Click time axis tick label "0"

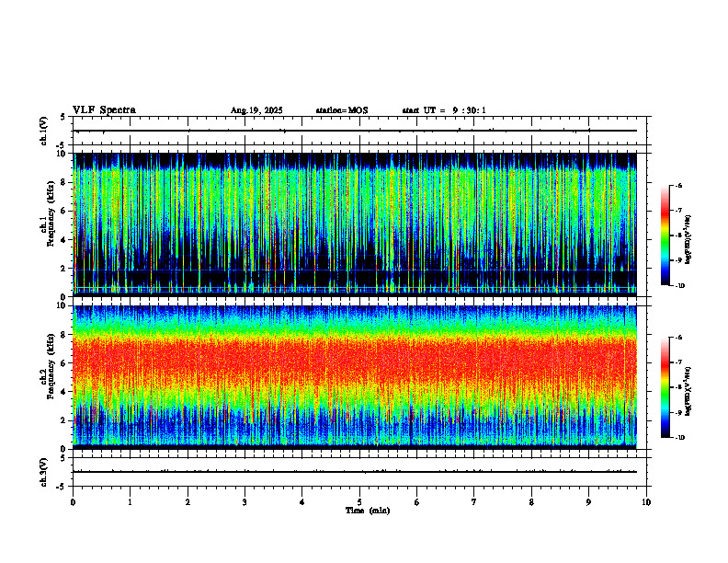coord(73,502)
